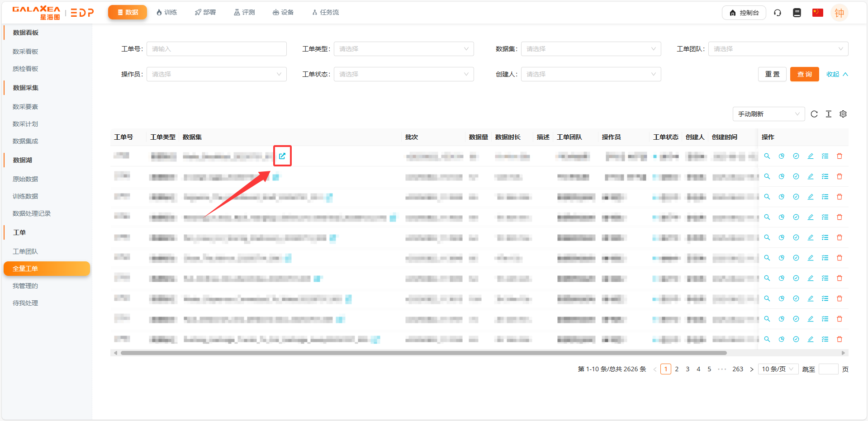Screen dimensions: 868x421
Task: Click the documentation book icon in the header
Action: (797, 13)
